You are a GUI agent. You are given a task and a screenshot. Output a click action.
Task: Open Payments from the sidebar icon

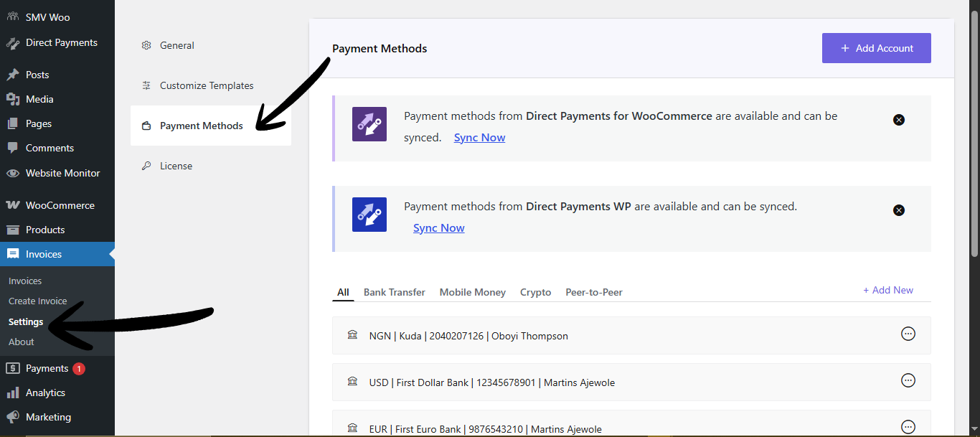(12, 367)
